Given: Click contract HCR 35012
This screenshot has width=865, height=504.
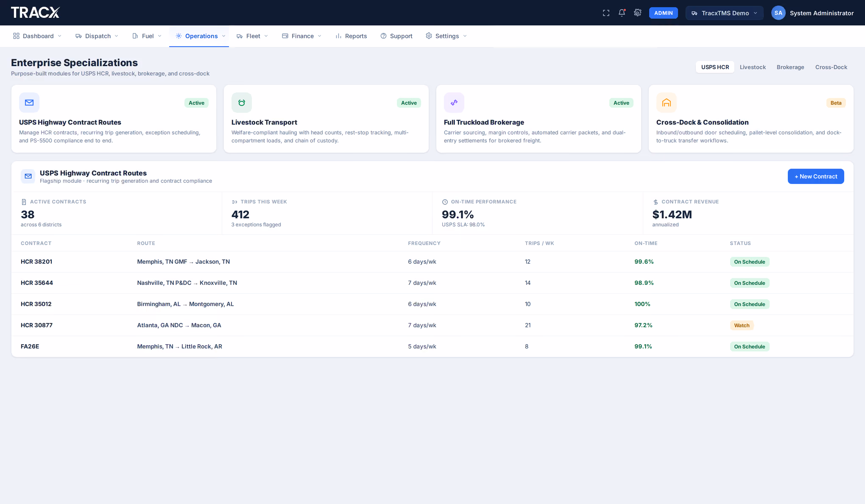Looking at the screenshot, I should click(x=36, y=304).
